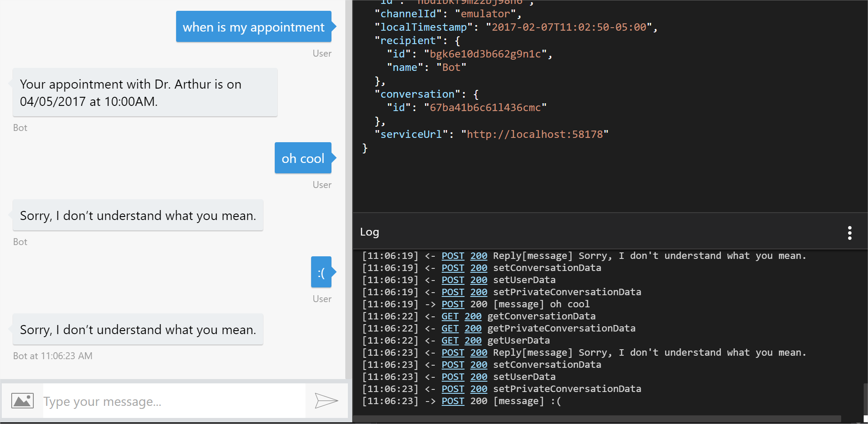Select the Dr. Arthur appointment bot reply
The width and height of the screenshot is (868, 424).
point(145,92)
